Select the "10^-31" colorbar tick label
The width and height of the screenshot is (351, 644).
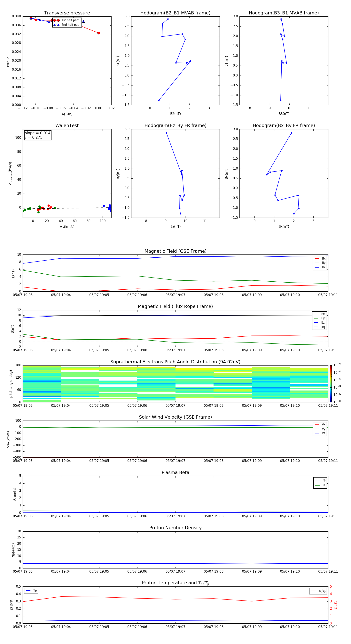point(337,402)
